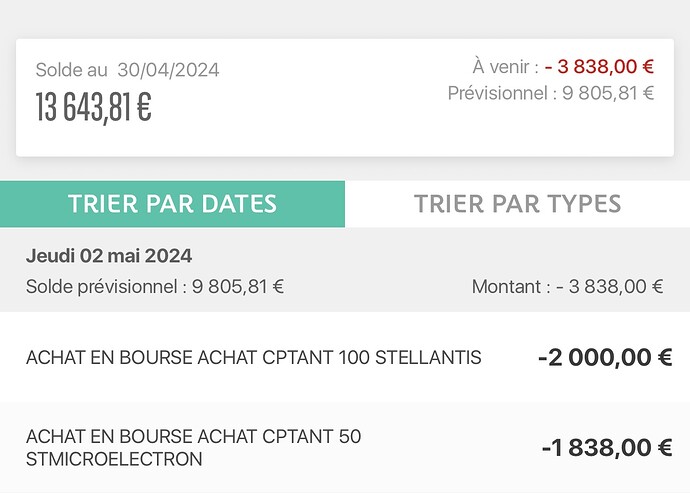Click the 30/04/2024 balance date
Screen dimensions: 690x493
[168, 70]
